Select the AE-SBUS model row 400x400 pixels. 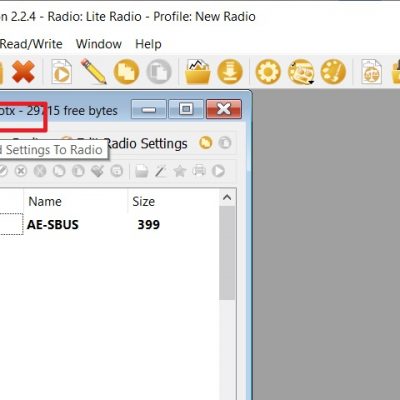click(110, 224)
